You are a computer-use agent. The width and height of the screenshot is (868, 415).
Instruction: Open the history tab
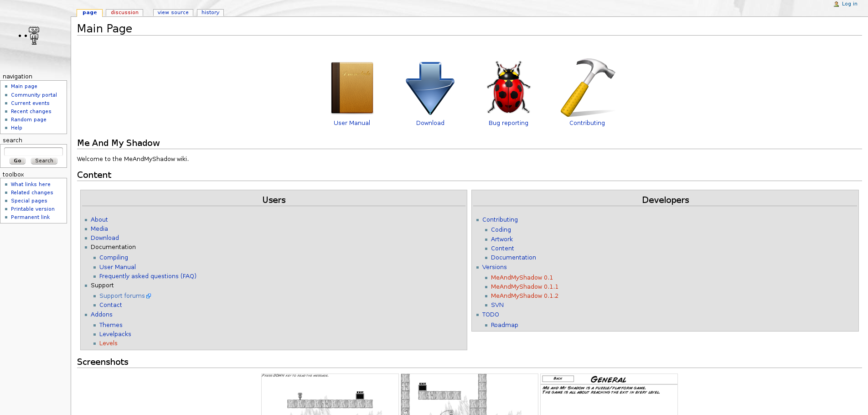[x=210, y=13]
